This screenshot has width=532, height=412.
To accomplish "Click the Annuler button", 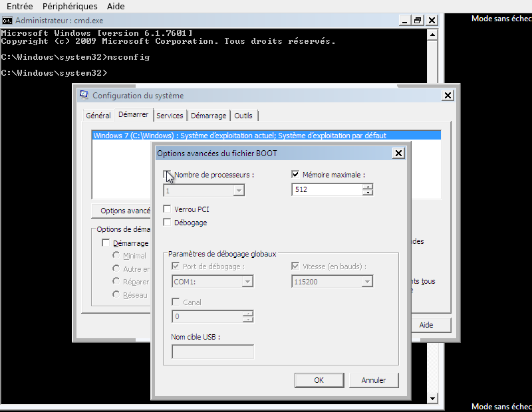I will 373,379.
